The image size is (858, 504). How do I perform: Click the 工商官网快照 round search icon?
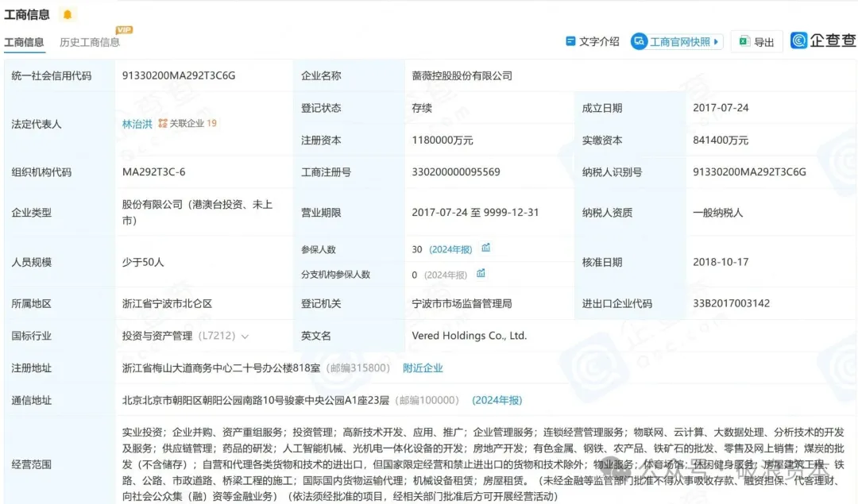(x=639, y=41)
